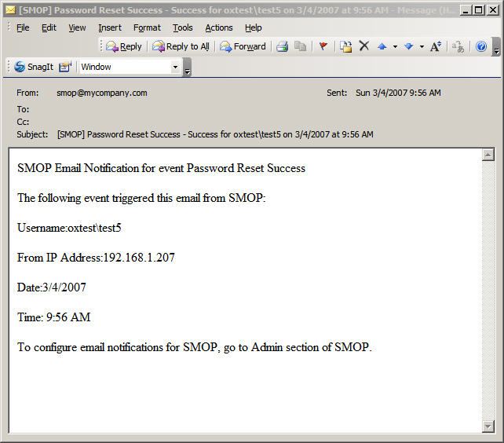Click the Copy icon in toolbar
This screenshot has width=504, height=443.
pos(300,46)
